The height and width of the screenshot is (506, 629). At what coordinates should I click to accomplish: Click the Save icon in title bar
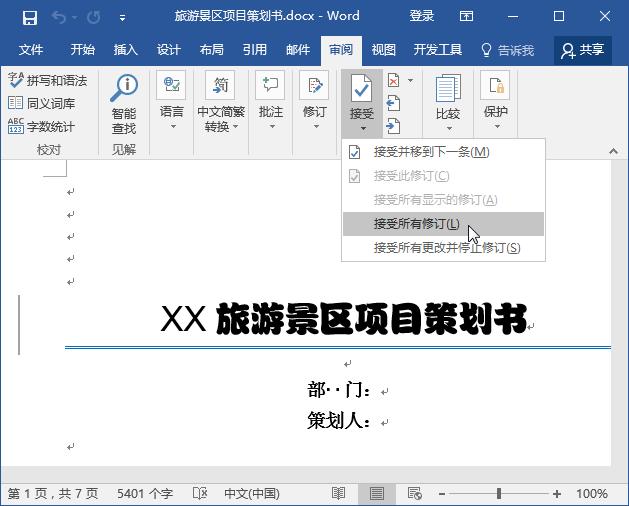click(30, 18)
